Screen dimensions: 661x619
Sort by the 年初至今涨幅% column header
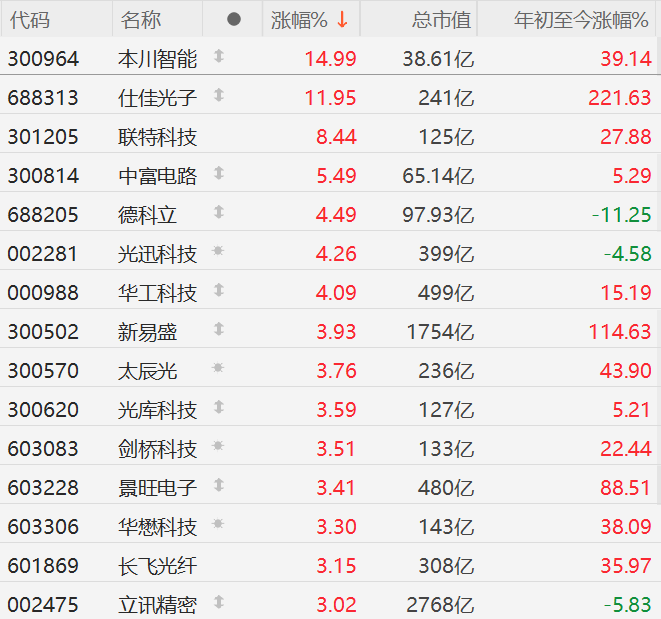pyautogui.click(x=581, y=20)
